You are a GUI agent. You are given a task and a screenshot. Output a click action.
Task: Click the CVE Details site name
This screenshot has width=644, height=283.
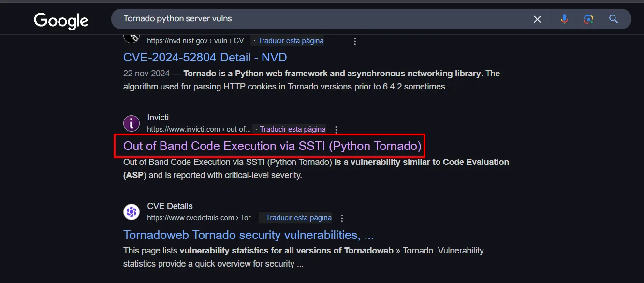170,206
